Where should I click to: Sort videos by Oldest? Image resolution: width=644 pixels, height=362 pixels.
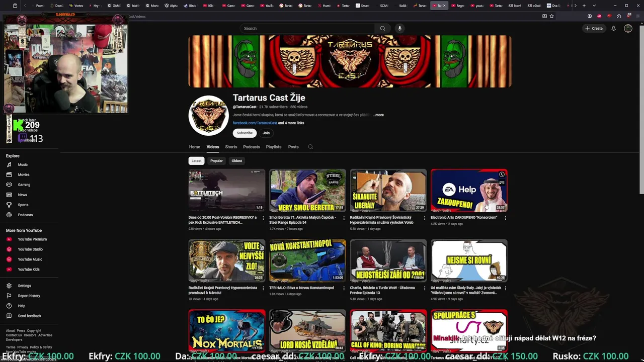(x=237, y=161)
